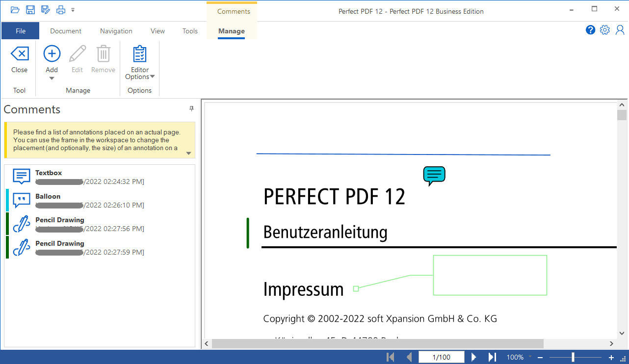Switch to the View ribbon tab

[157, 30]
